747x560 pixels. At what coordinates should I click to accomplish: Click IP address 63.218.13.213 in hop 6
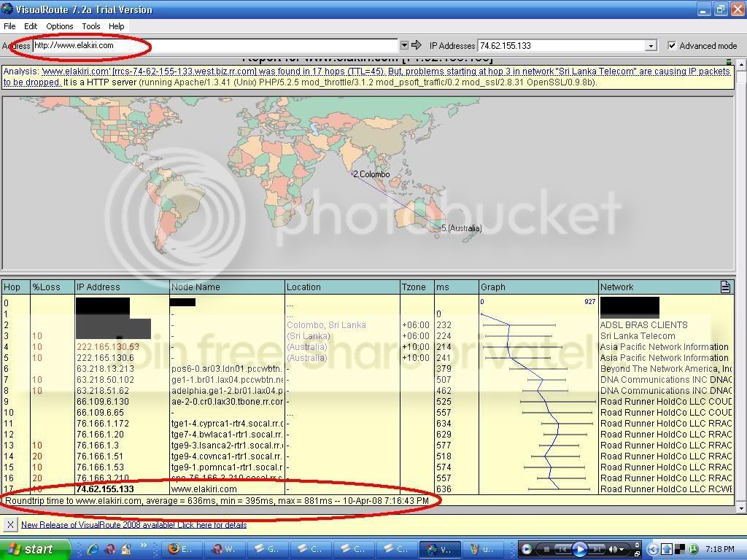[x=105, y=368]
